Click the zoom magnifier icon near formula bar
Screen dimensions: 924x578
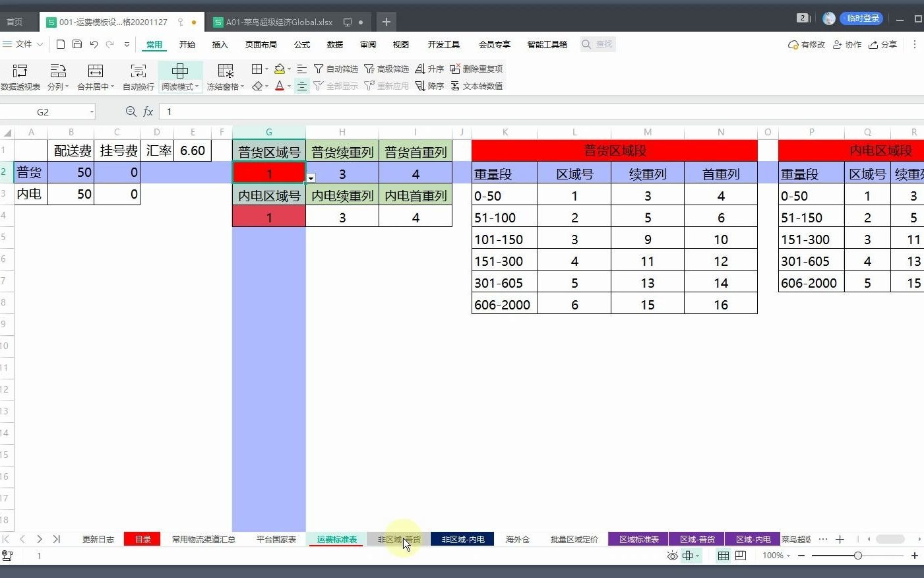point(131,112)
